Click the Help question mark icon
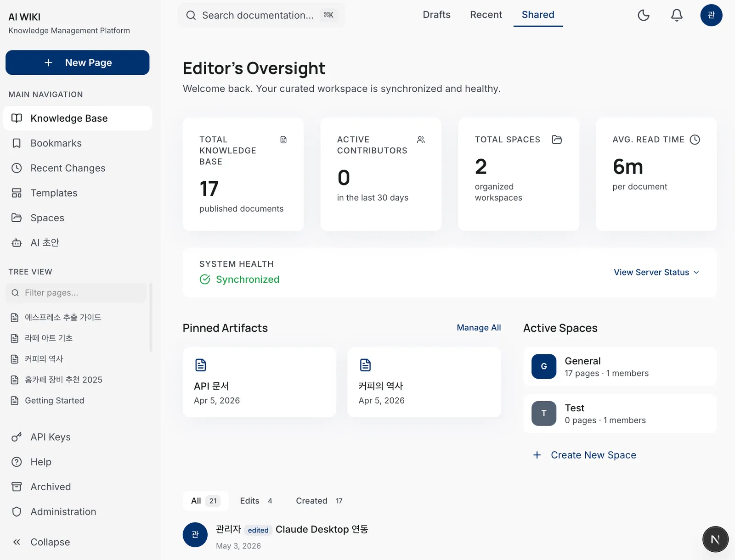The height and width of the screenshot is (560, 735). point(17,462)
